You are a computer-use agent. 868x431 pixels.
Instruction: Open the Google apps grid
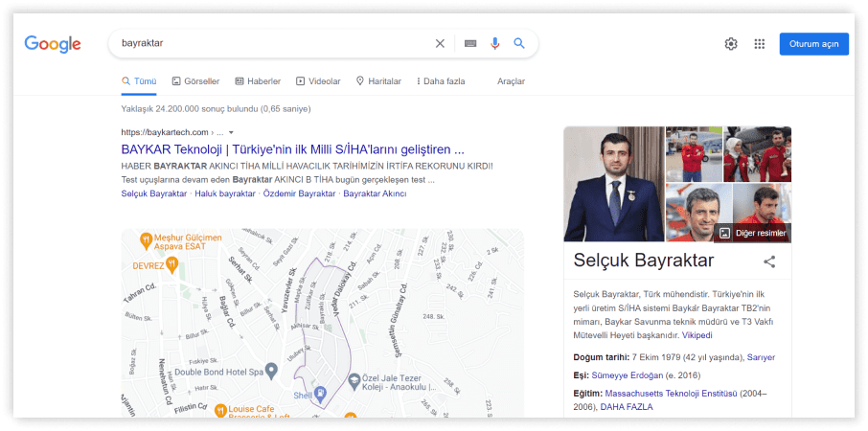click(760, 44)
